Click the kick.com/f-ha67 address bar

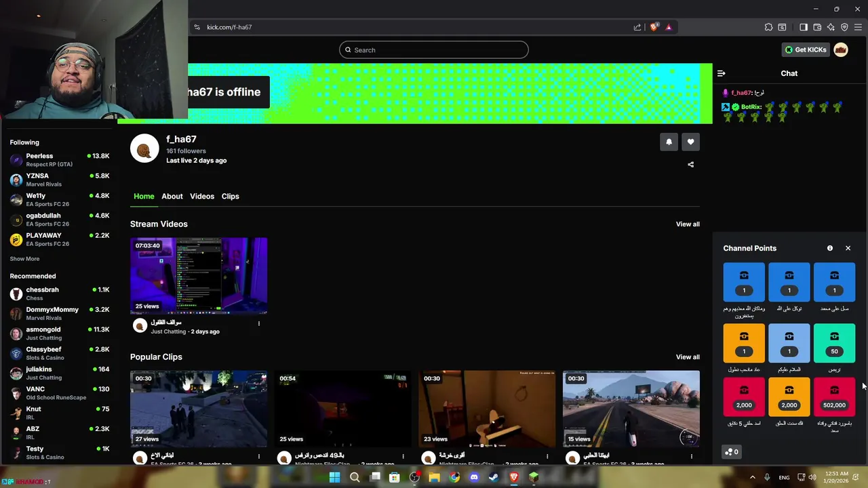coord(414,27)
